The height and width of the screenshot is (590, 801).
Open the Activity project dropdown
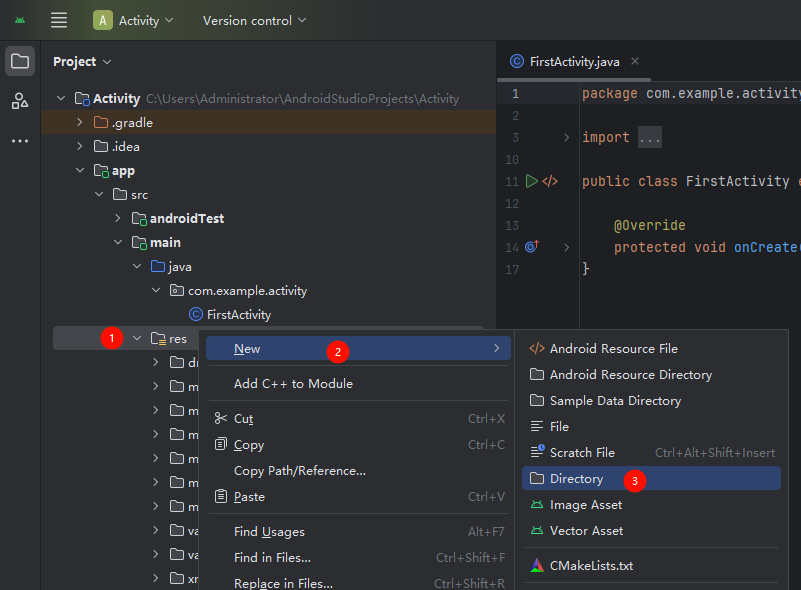click(x=134, y=20)
